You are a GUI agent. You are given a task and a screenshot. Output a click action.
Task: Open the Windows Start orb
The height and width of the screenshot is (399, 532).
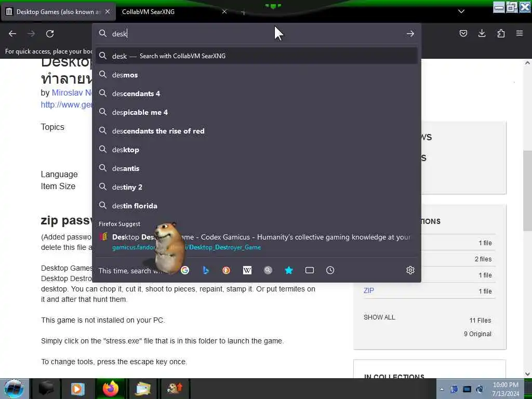14,389
